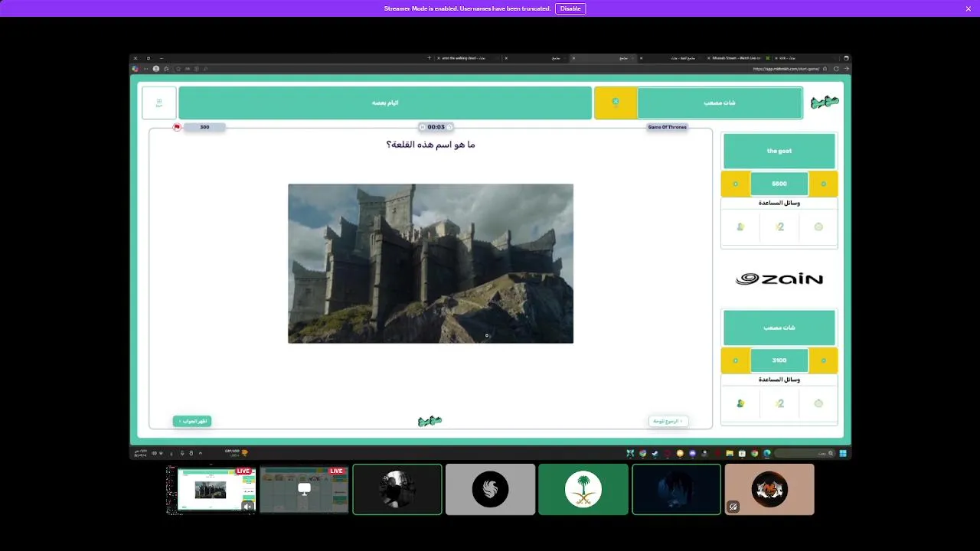Use the goat team's double points lifeline
The width and height of the screenshot is (980, 551).
pos(779,227)
